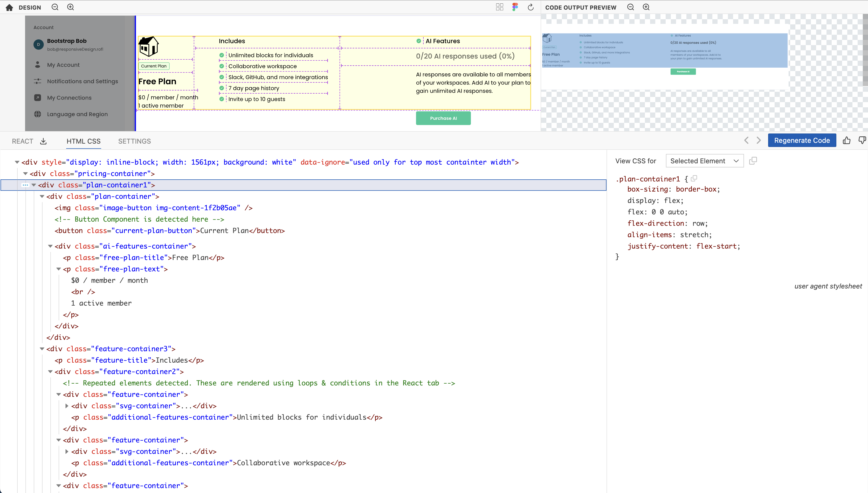Click Bootstrap Bob's avatar

39,44
